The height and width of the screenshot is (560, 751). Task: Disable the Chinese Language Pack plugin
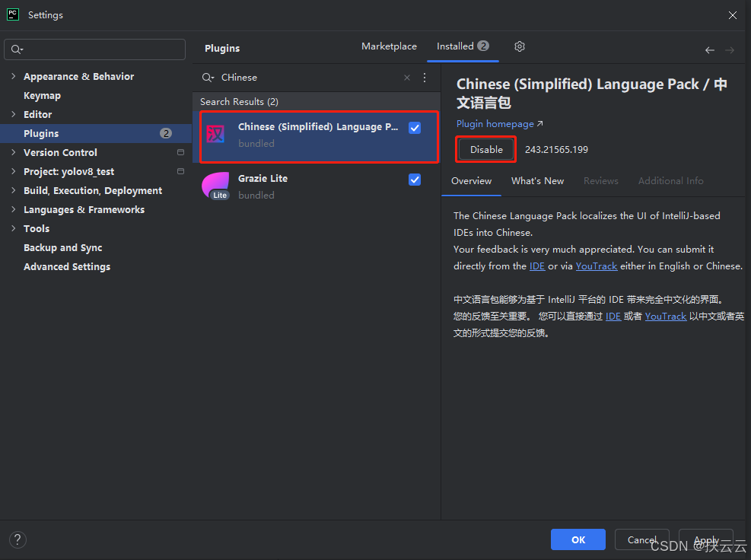[x=486, y=149]
